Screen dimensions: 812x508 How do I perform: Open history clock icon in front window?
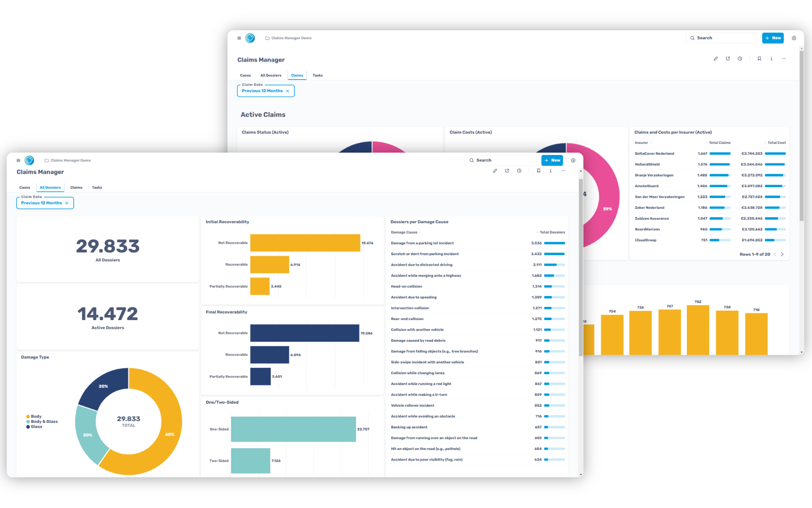click(x=519, y=171)
